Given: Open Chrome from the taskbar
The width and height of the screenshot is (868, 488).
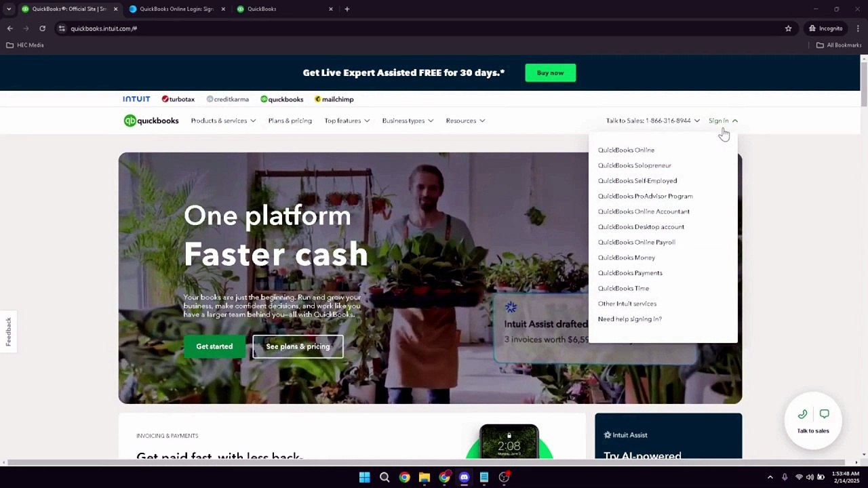Looking at the screenshot, I should tap(404, 477).
